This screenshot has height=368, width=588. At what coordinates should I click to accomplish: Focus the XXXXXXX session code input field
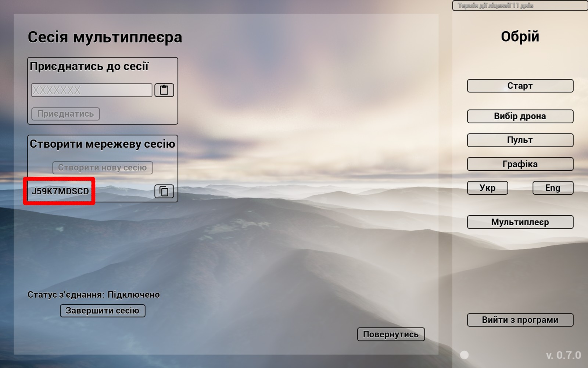[x=92, y=90]
